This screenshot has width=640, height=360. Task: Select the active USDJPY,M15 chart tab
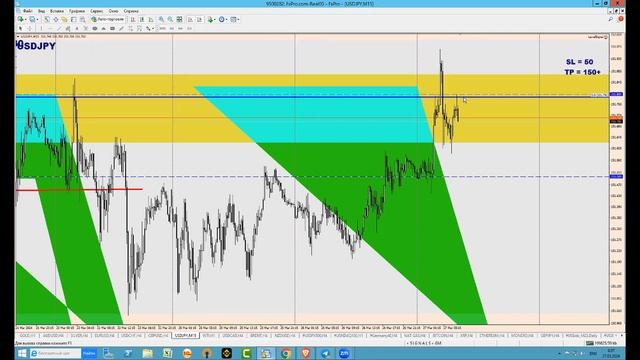[185, 335]
